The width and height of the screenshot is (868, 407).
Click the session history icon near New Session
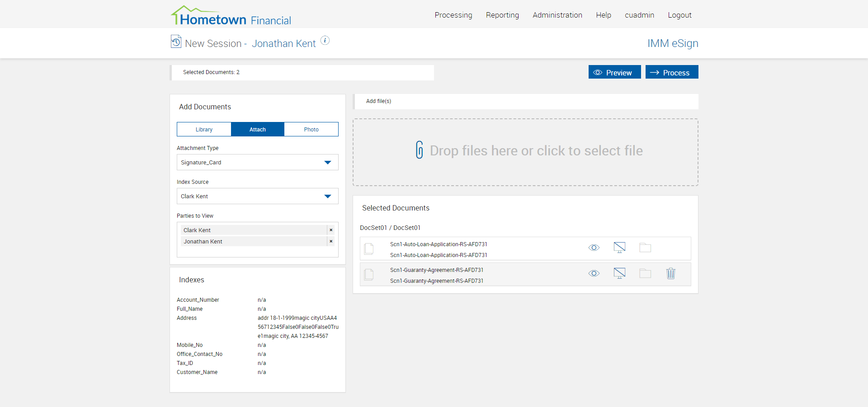click(176, 42)
